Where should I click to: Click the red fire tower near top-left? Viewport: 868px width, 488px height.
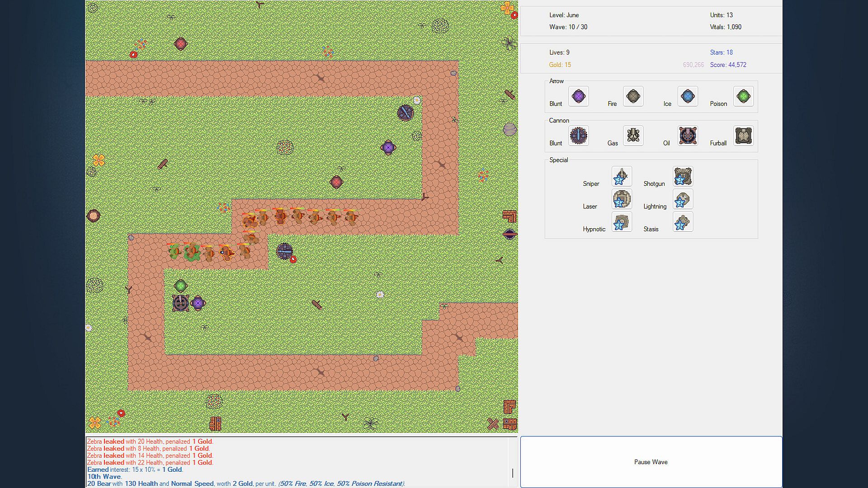pos(180,44)
